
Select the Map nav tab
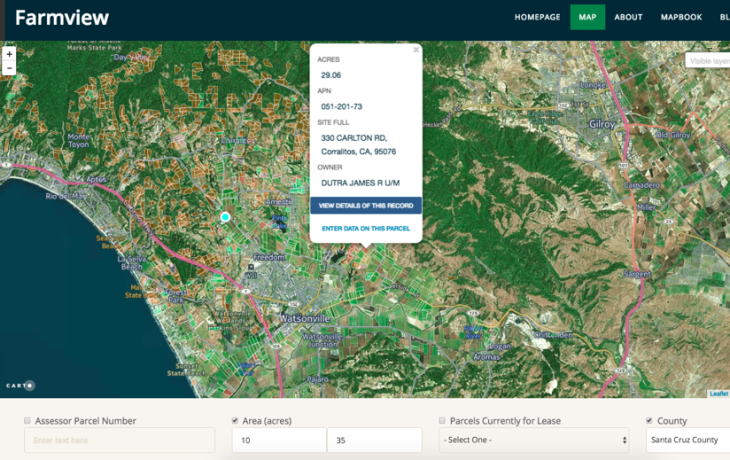click(588, 17)
